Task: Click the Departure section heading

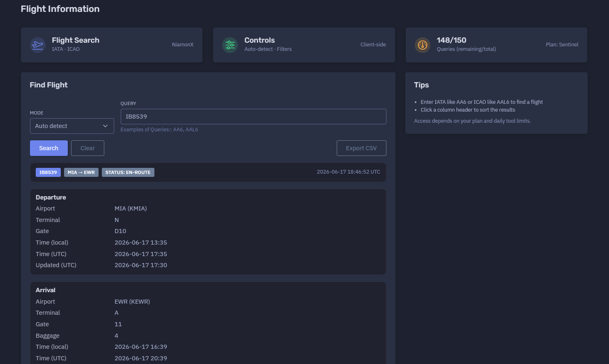Action: [51, 197]
